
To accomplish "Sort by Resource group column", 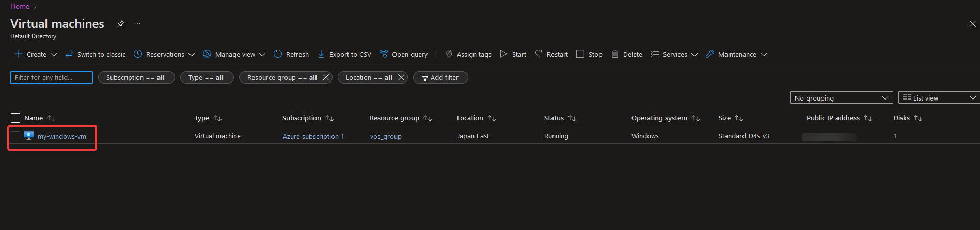I will (x=401, y=118).
